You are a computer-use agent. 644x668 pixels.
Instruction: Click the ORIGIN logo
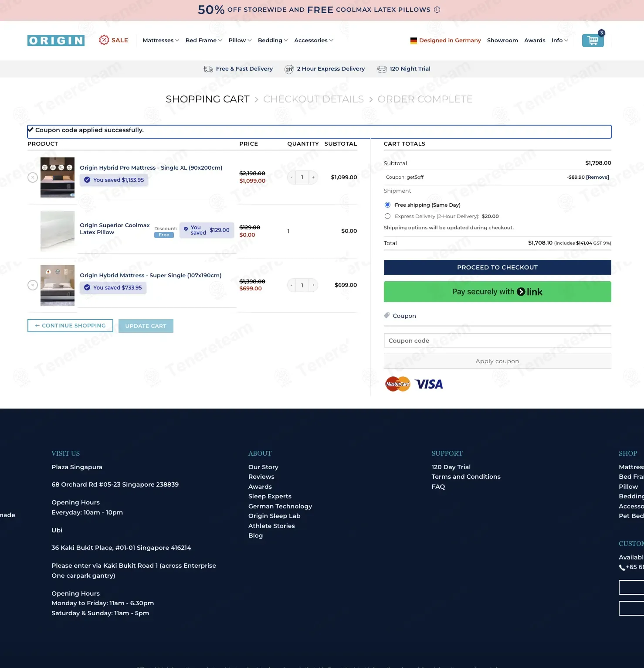pos(56,41)
